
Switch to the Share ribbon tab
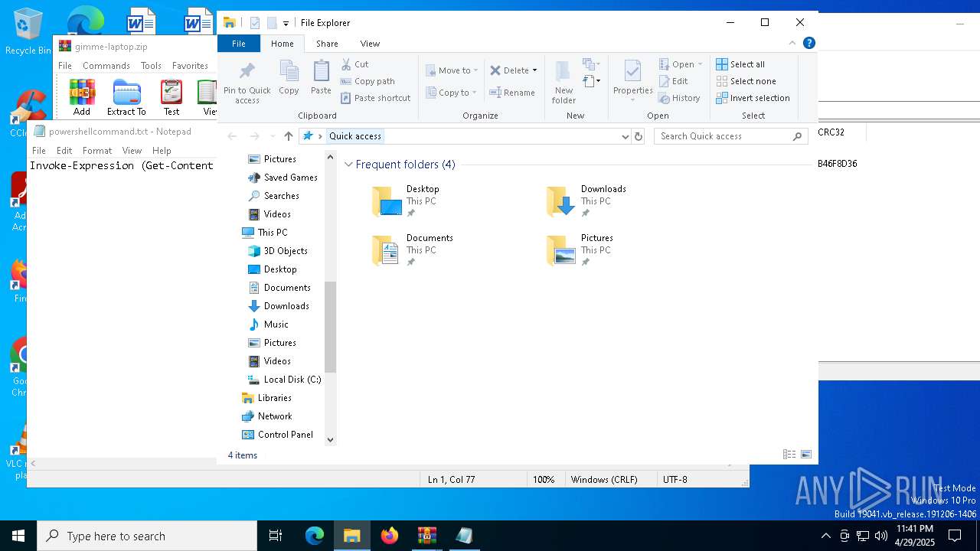[x=327, y=44]
